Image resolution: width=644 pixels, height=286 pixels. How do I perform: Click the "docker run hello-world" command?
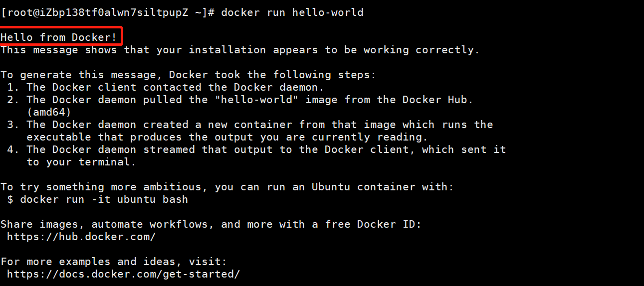coord(292,12)
